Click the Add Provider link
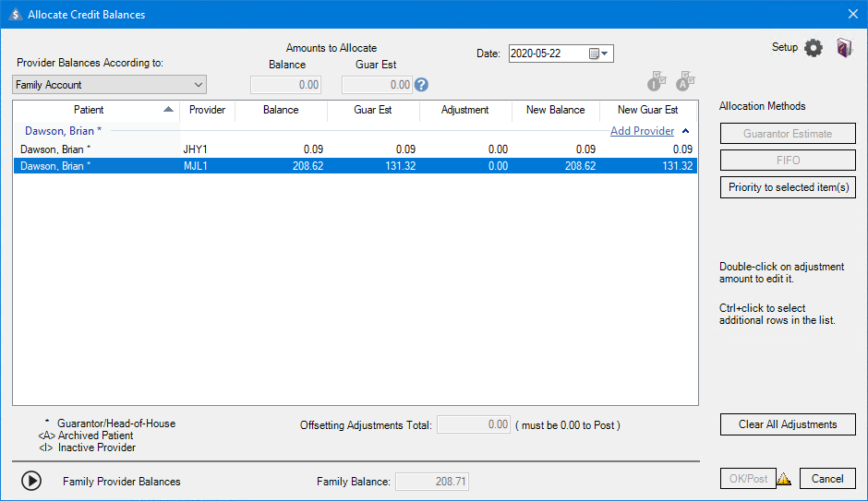Viewport: 868px width, 501px height. (642, 131)
